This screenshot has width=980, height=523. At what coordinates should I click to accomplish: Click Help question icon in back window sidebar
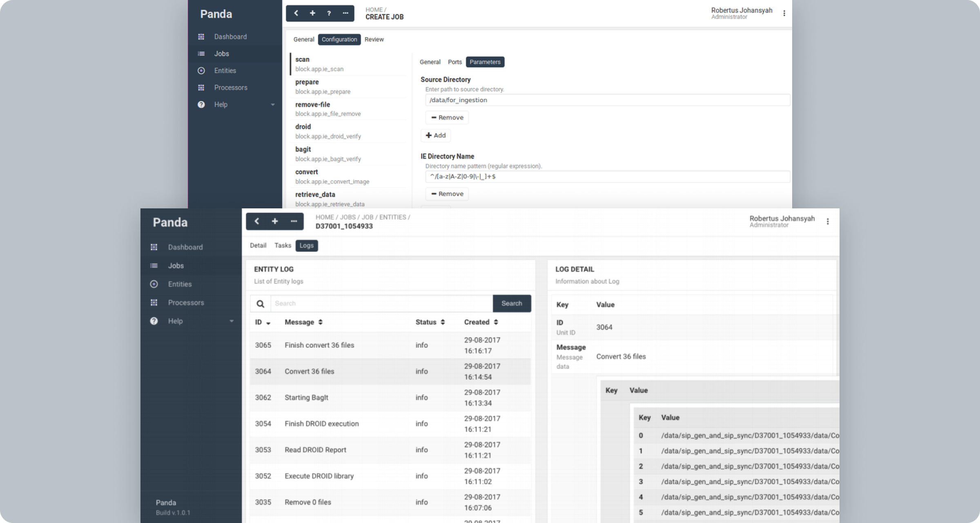click(201, 105)
